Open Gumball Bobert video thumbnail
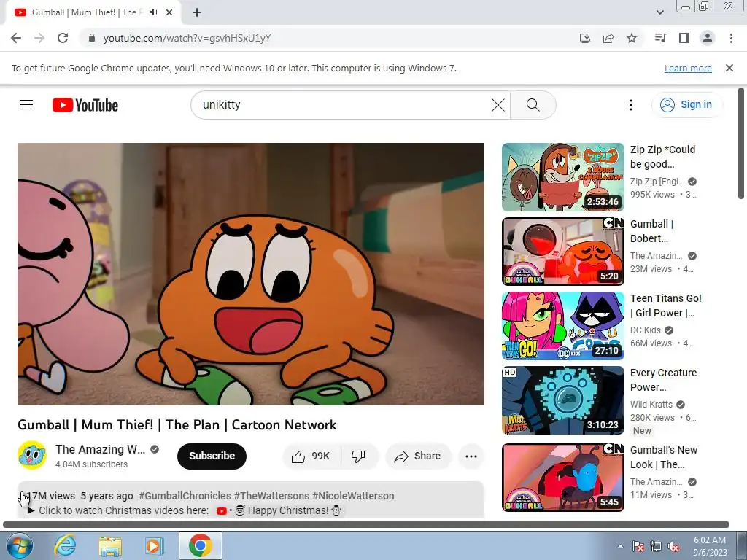This screenshot has width=747, height=560. click(x=562, y=252)
